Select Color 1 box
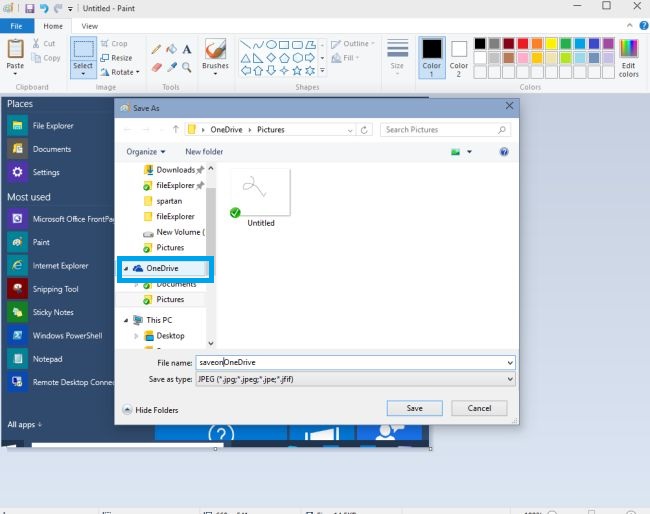650x514 pixels. click(x=432, y=58)
